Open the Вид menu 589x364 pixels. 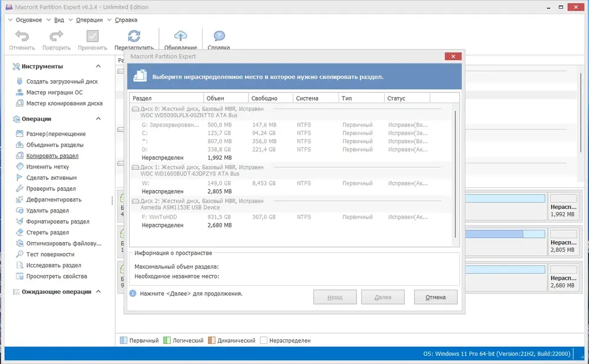pyautogui.click(x=59, y=20)
